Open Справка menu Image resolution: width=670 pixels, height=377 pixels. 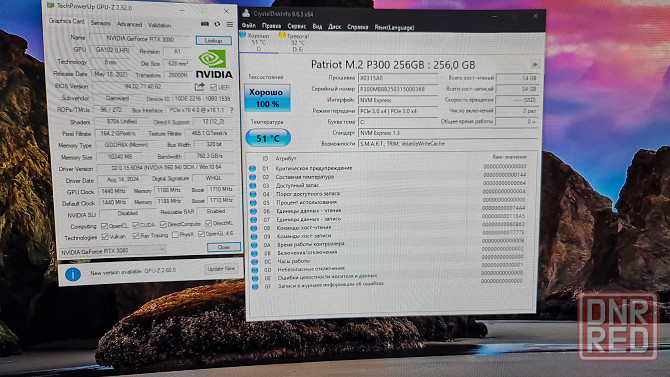click(358, 27)
